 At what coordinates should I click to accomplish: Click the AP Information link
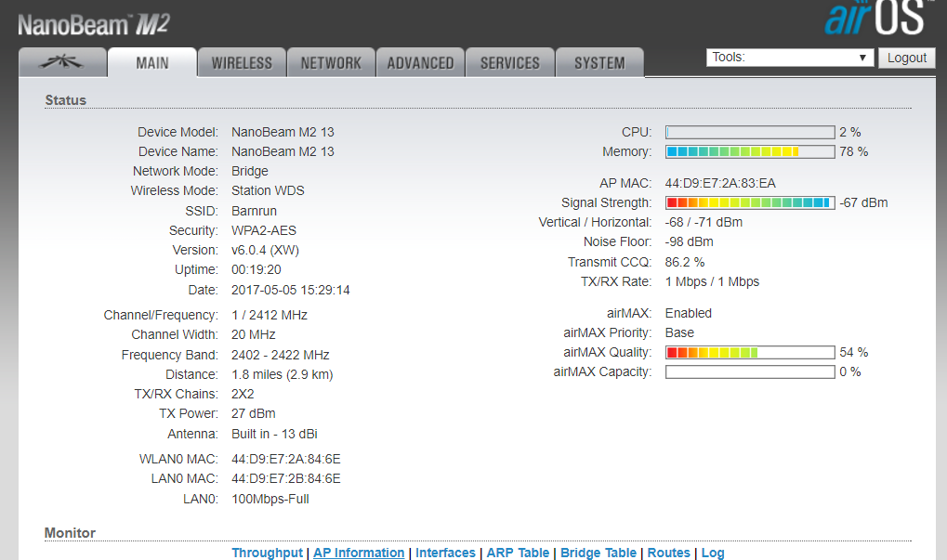click(359, 553)
